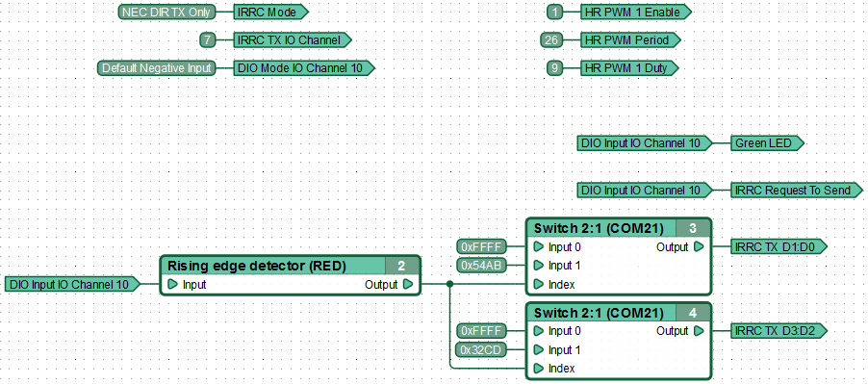Click Input 0 port arrow of Switch block 3

pos(538,246)
